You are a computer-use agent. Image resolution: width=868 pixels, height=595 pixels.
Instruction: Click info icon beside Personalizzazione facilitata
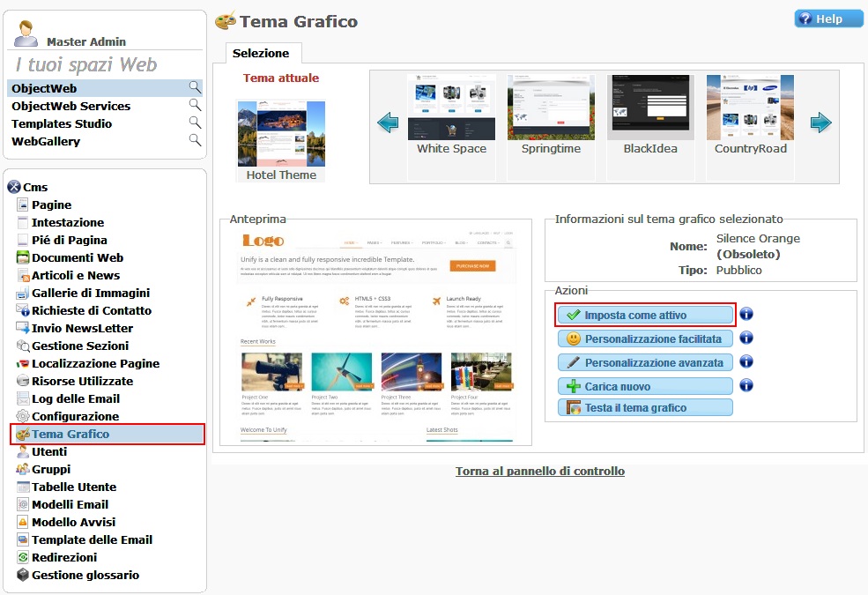tap(746, 338)
